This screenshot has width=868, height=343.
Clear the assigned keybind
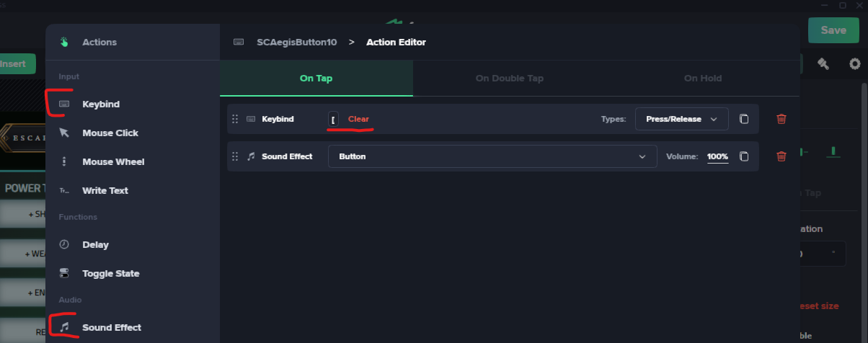358,119
